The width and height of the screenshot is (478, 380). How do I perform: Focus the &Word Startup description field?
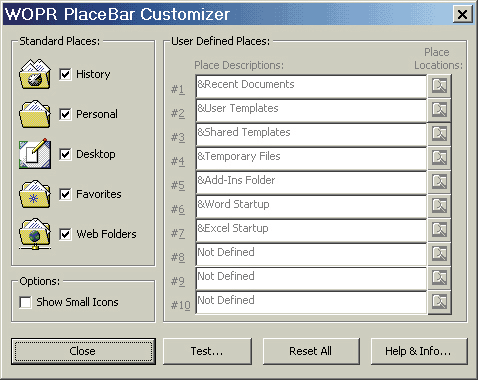coord(311,206)
